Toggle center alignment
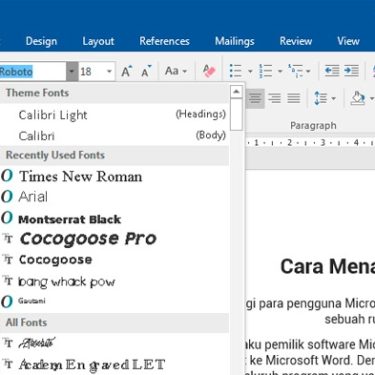This screenshot has width=375, height=375. point(255,98)
